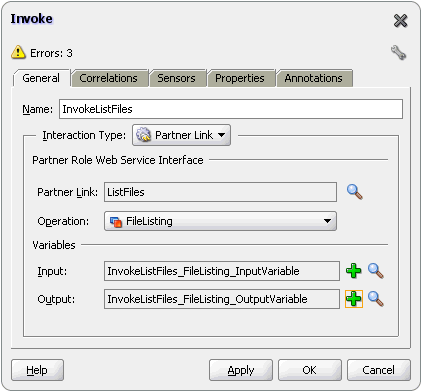This screenshot has height=392, width=421.
Task: Click the wrench settings icon
Action: click(x=398, y=53)
